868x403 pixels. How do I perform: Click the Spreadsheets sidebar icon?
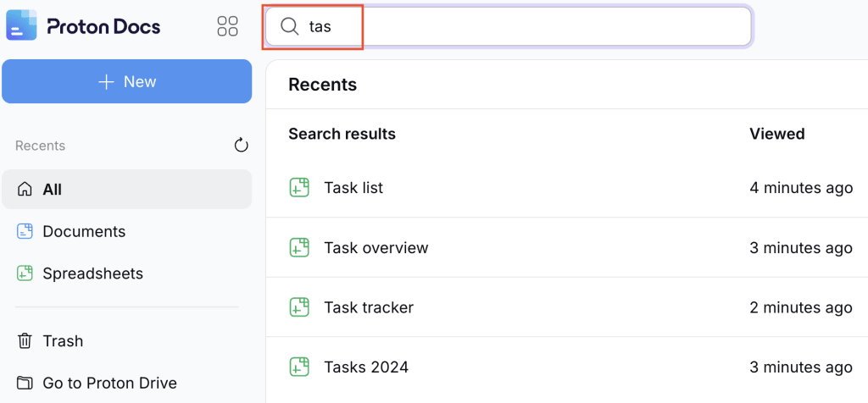pos(25,273)
